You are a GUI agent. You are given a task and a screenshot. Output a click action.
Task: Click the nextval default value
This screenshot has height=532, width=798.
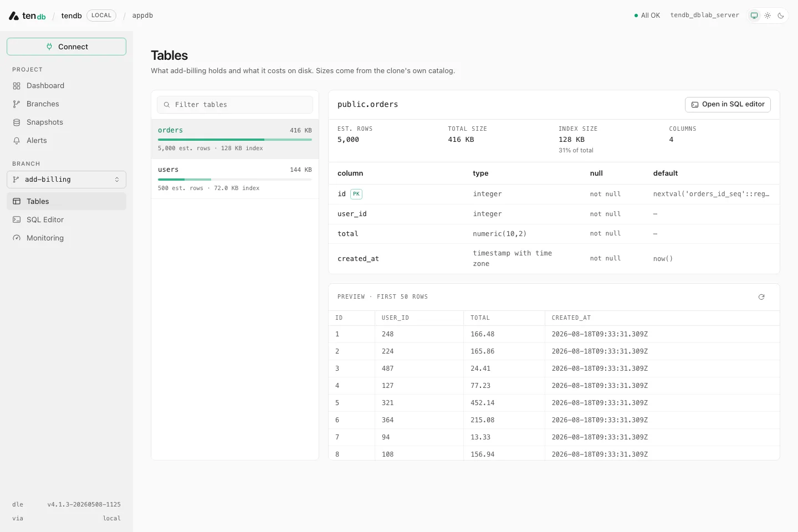pos(711,194)
